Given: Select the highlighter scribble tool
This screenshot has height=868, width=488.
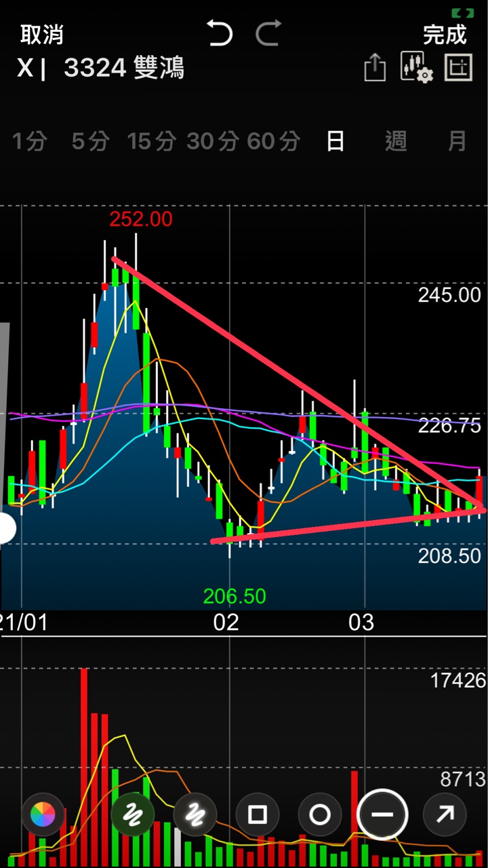Looking at the screenshot, I should (195, 814).
